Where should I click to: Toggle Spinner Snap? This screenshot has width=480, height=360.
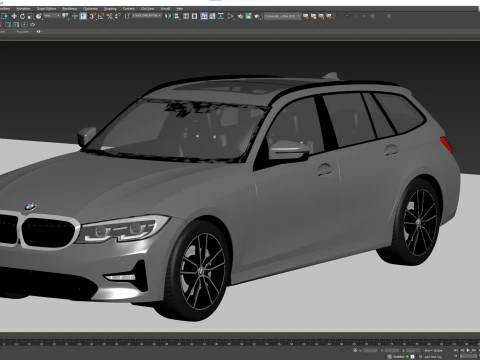[118, 16]
